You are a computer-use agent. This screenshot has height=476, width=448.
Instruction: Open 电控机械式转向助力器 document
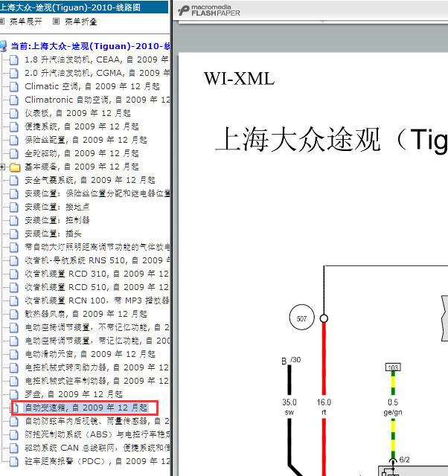point(97,367)
